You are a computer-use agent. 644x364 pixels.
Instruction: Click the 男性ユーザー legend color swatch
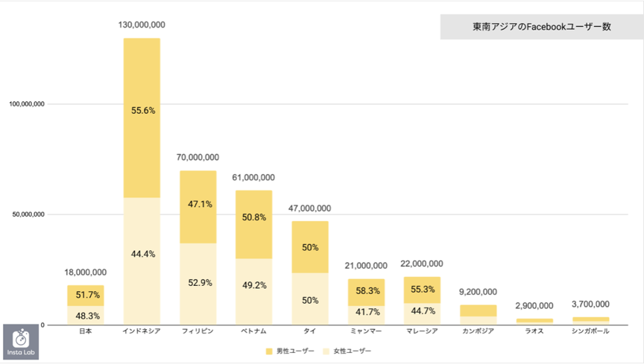269,351
